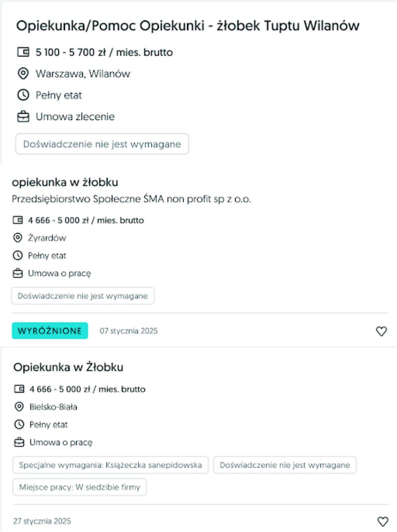
Task: Open the opiekunka w żłobku job listing
Action: point(65,182)
